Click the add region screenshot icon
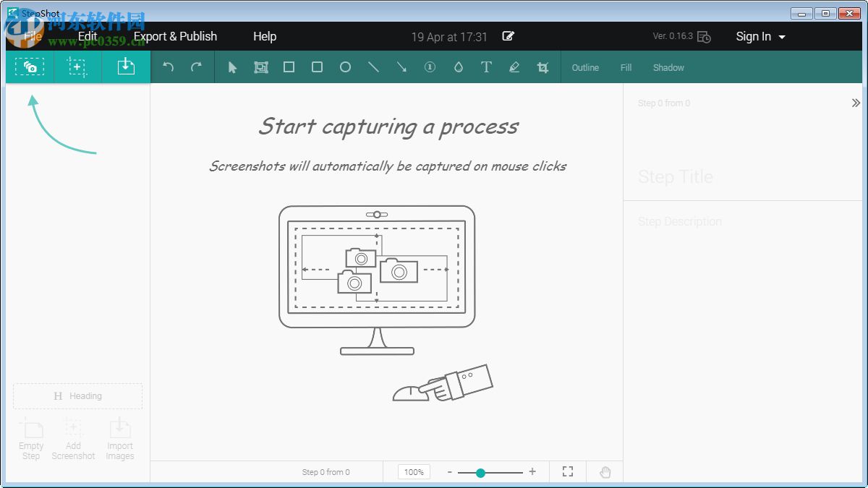Screen dimensions: 868x488 coord(77,67)
